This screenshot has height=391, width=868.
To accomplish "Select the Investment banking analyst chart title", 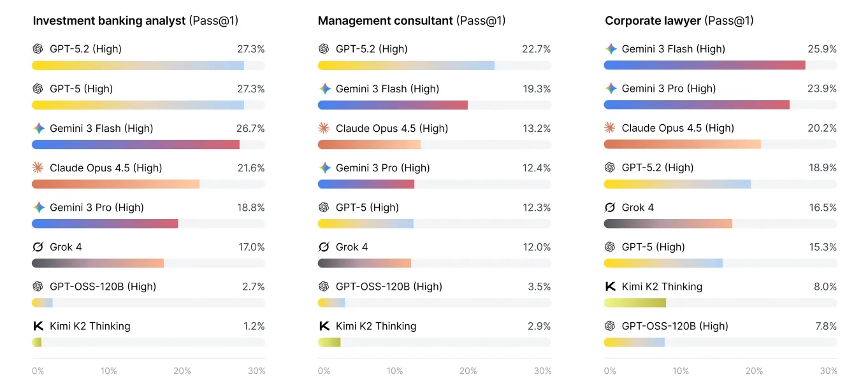I will tap(135, 21).
